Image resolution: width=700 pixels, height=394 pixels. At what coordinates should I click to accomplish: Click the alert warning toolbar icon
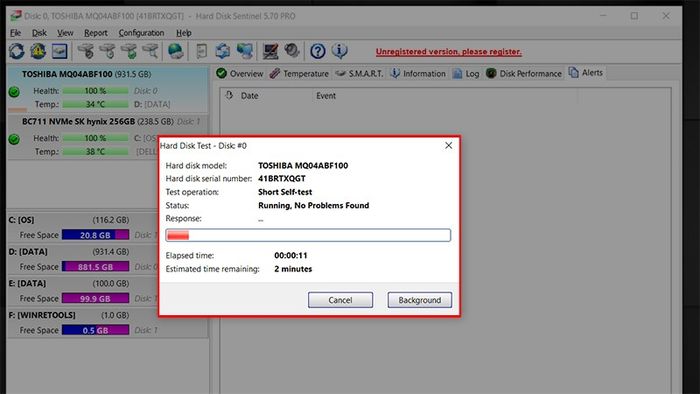pyautogui.click(x=38, y=51)
